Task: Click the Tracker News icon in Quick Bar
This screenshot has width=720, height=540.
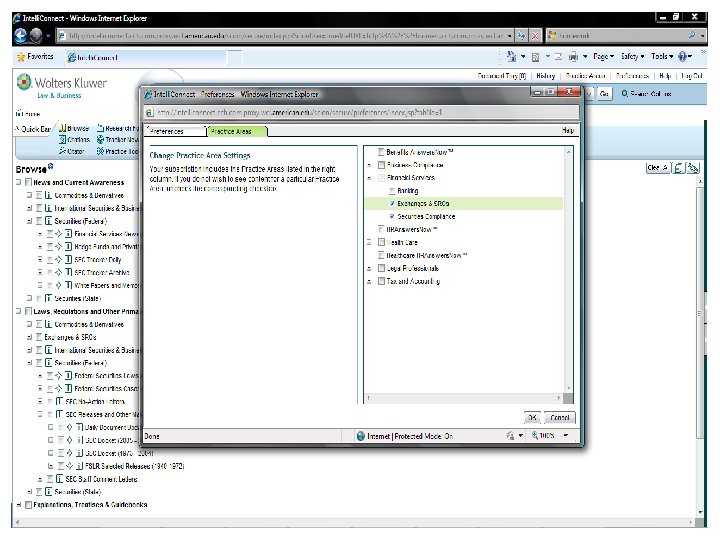Action: pyautogui.click(x=101, y=139)
